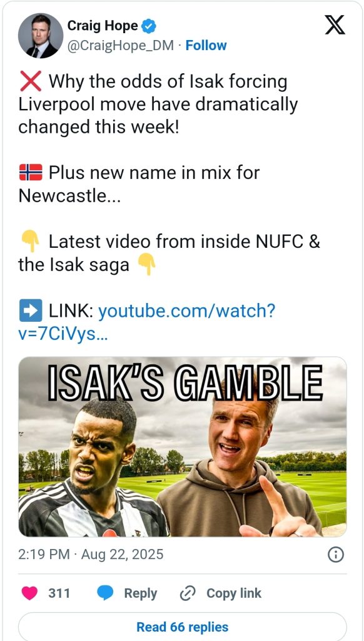Click the Copy link text
The width and height of the screenshot is (364, 641).
click(234, 593)
